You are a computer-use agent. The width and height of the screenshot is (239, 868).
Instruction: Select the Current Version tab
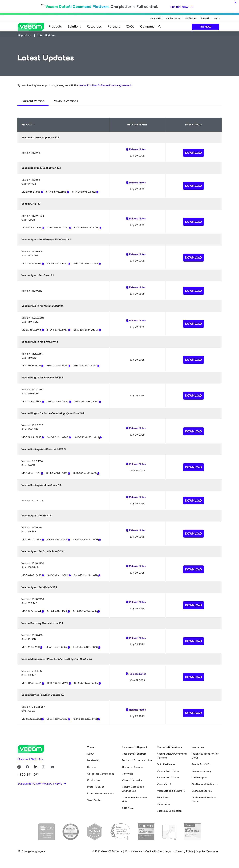coord(33,101)
